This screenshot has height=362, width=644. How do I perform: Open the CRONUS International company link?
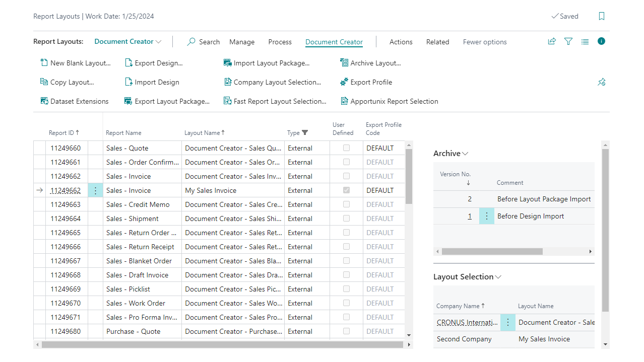coord(467,322)
